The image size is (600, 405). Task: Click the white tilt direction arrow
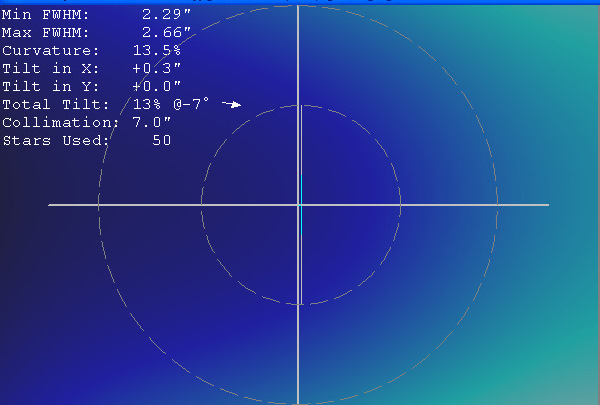click(232, 104)
